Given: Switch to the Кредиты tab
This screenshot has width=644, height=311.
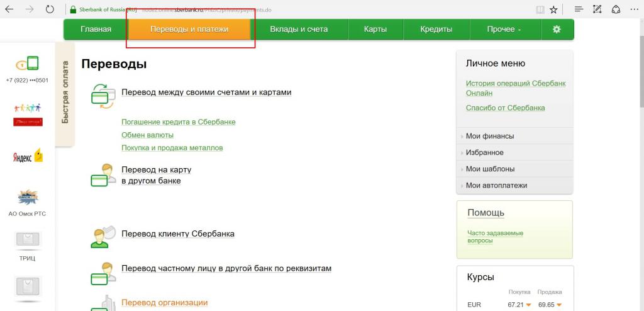Looking at the screenshot, I should point(436,29).
